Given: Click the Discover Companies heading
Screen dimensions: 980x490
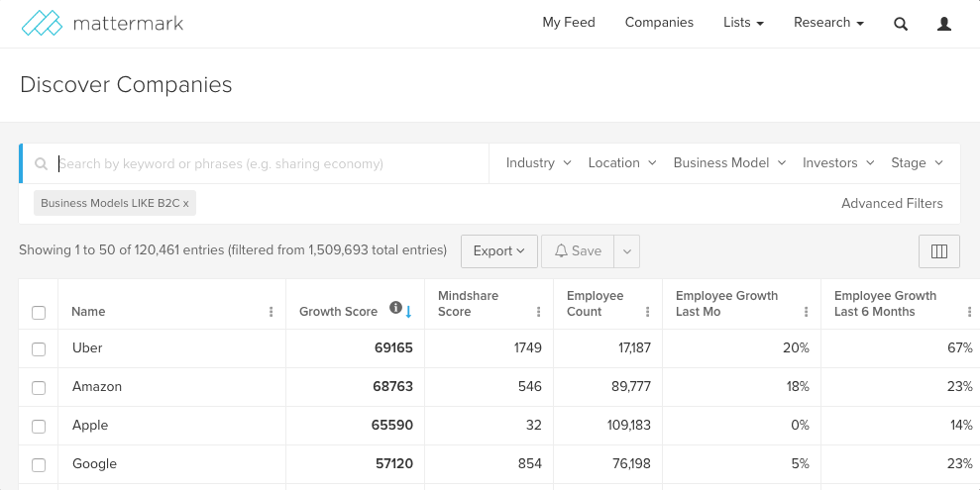Looking at the screenshot, I should point(126,84).
